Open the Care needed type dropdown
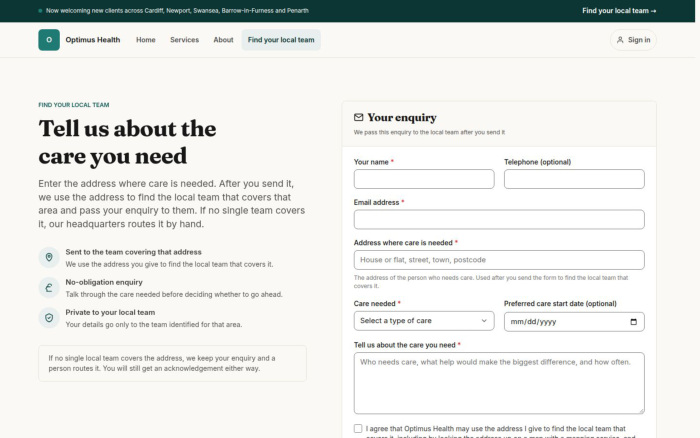This screenshot has width=700, height=438. [x=424, y=321]
